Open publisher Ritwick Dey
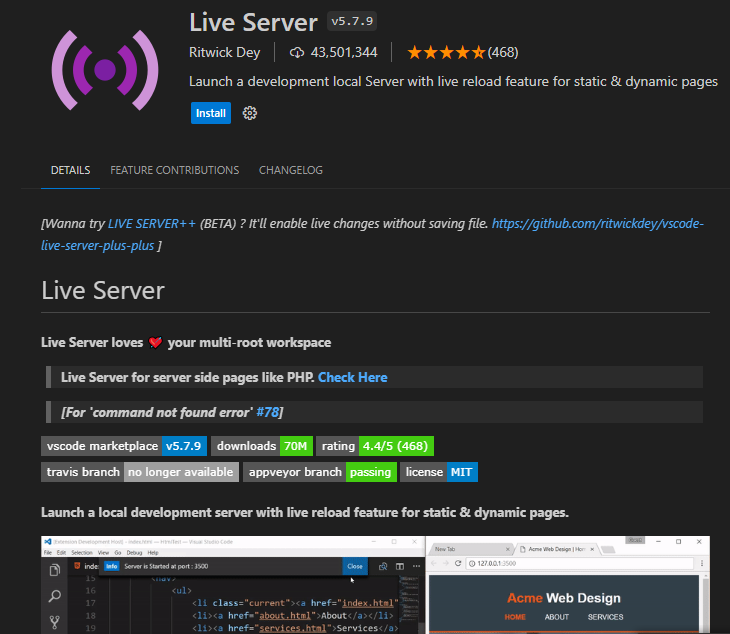The height and width of the screenshot is (634, 730). coord(224,53)
